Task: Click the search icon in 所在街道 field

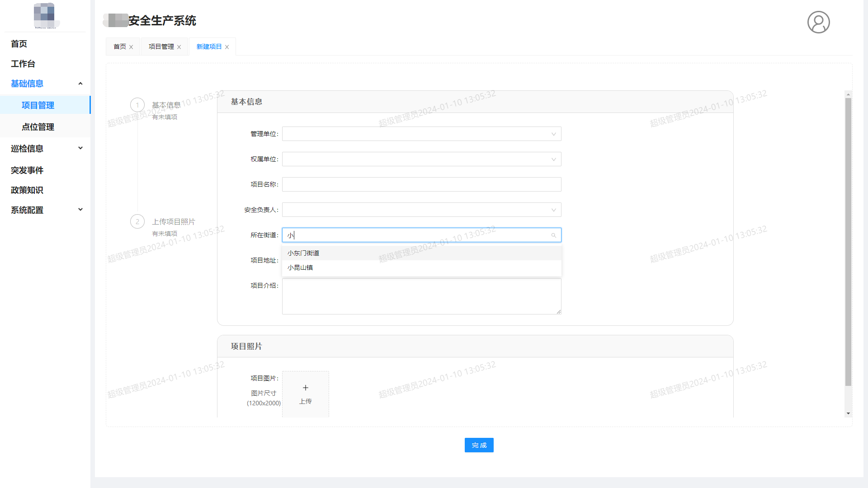Action: point(553,235)
